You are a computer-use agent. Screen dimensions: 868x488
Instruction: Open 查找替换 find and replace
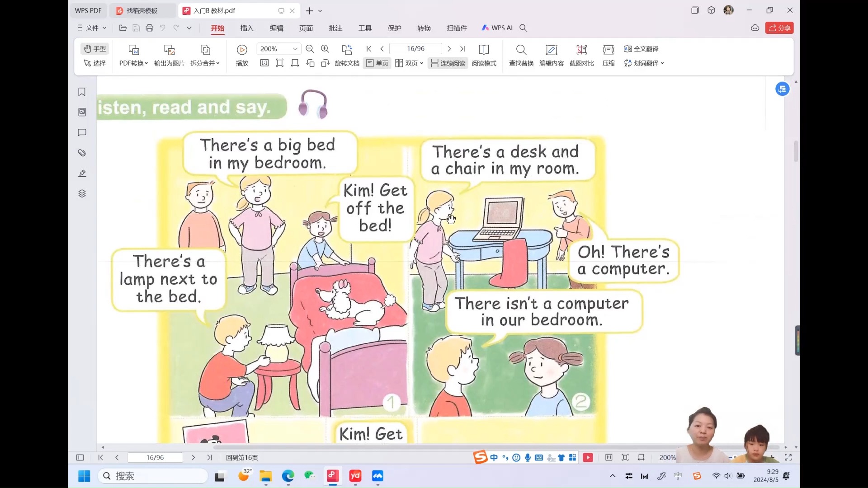click(x=521, y=56)
